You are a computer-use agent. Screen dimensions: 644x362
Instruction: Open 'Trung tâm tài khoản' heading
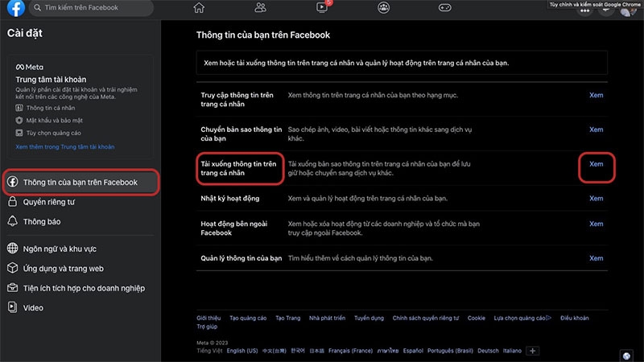(51, 79)
